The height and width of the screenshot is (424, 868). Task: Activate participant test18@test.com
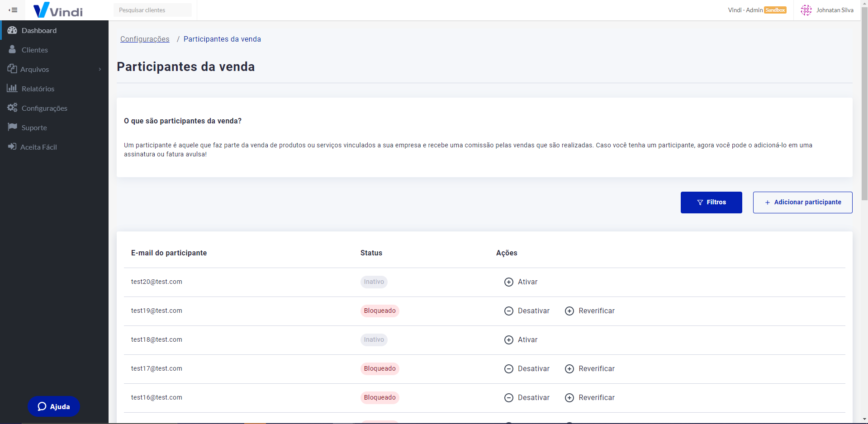coord(521,340)
